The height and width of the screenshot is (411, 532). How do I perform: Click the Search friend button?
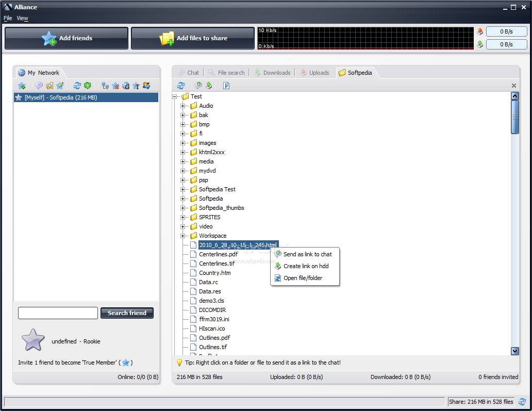127,313
